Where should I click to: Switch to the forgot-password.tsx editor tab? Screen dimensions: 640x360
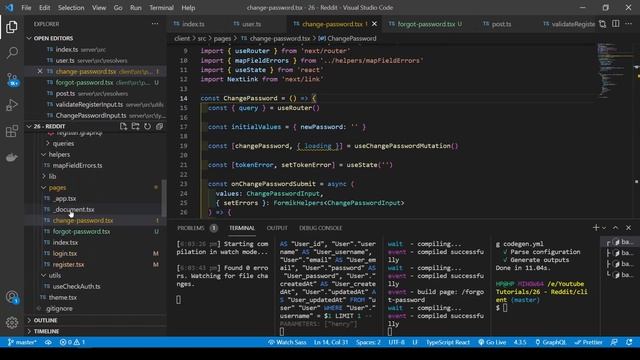tap(426, 24)
